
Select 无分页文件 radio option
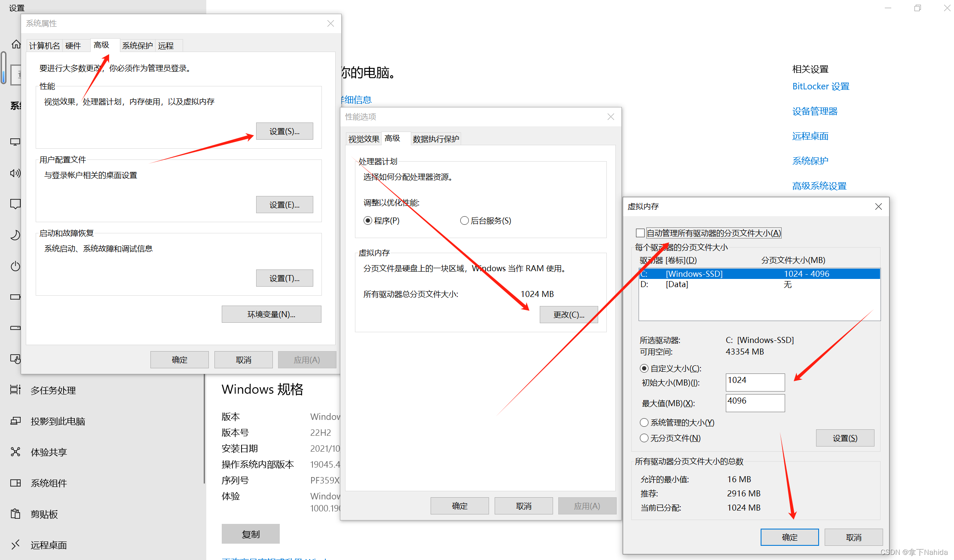point(644,438)
